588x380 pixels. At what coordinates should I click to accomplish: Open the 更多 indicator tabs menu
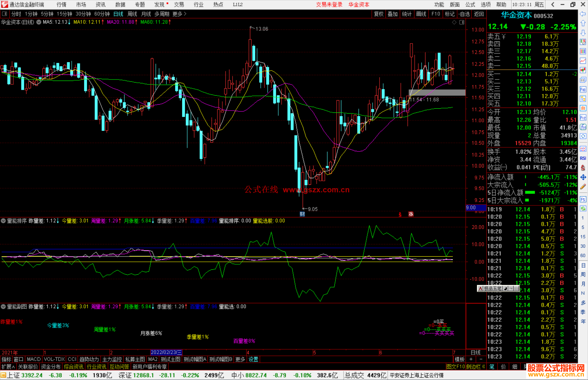240,359
